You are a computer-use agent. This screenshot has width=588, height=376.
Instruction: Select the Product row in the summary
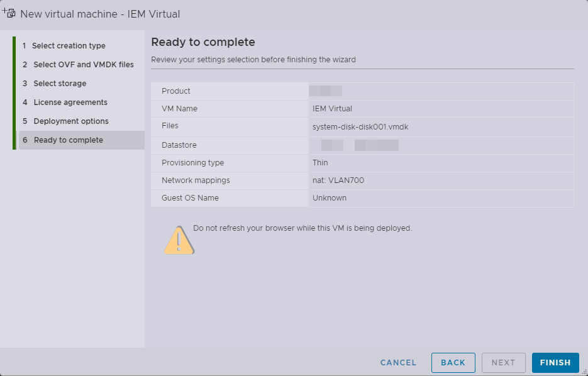tap(362, 91)
